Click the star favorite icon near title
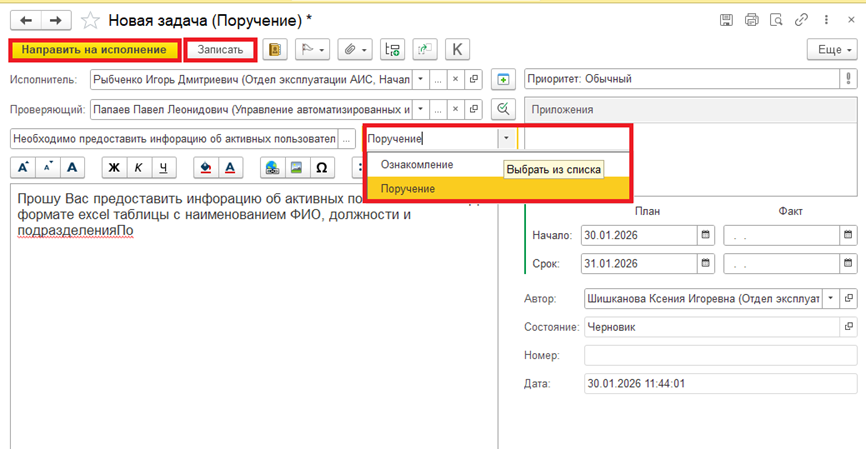 90,20
